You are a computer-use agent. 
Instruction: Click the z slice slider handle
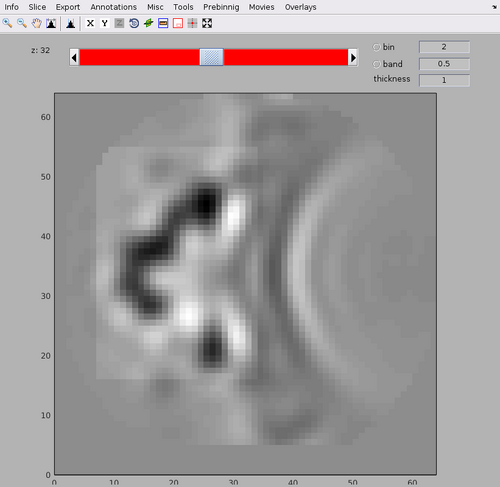pyautogui.click(x=211, y=57)
